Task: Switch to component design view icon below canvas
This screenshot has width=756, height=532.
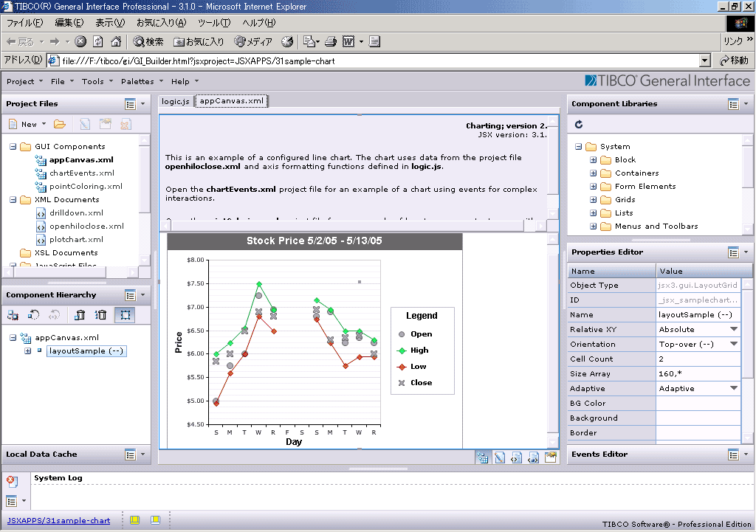Action: tap(482, 457)
